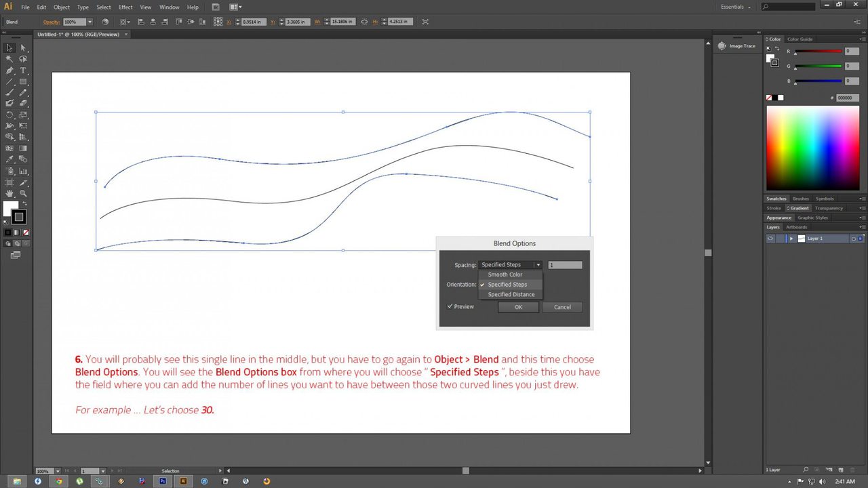Select the Scale tool
Screen dimensions: 868x488
23,115
